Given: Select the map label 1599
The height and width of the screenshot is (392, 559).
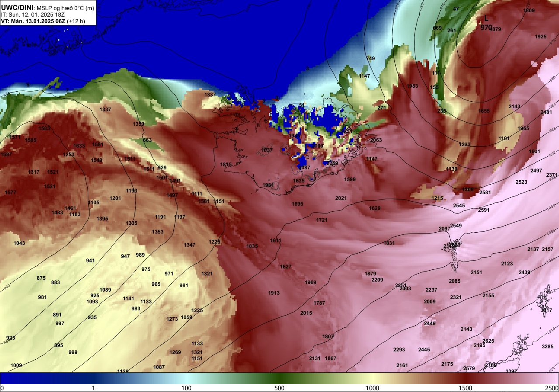Looking at the screenshot, I should tap(350, 179).
